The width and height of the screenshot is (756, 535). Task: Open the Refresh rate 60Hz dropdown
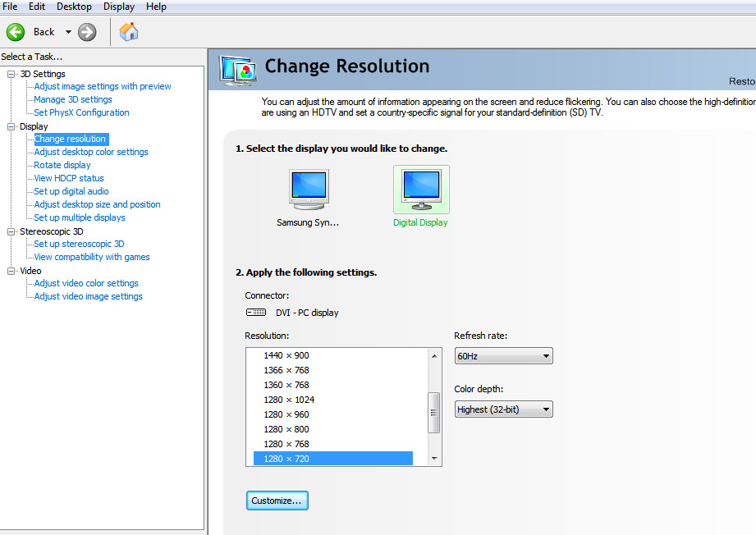pos(503,356)
